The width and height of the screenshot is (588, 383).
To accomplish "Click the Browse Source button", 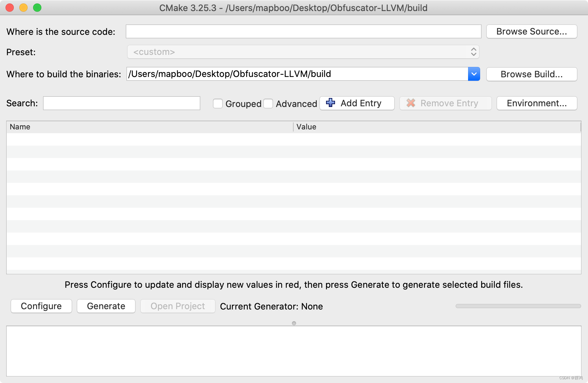I will coord(531,31).
